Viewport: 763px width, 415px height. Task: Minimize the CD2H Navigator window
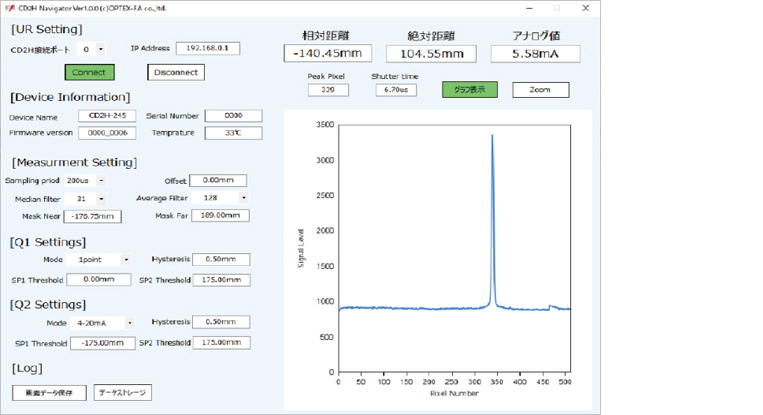point(532,8)
